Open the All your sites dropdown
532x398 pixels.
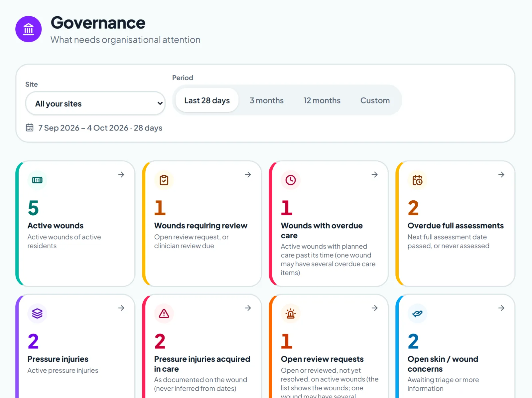point(95,103)
